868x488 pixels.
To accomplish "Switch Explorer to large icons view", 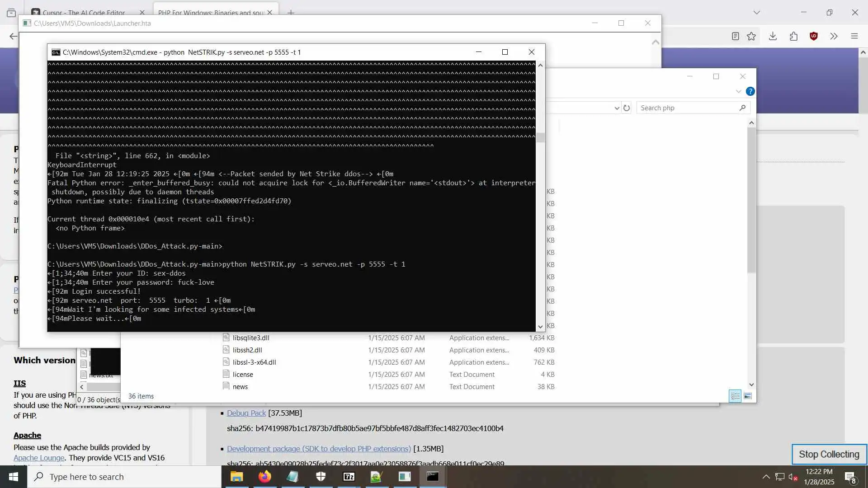I will 748,396.
